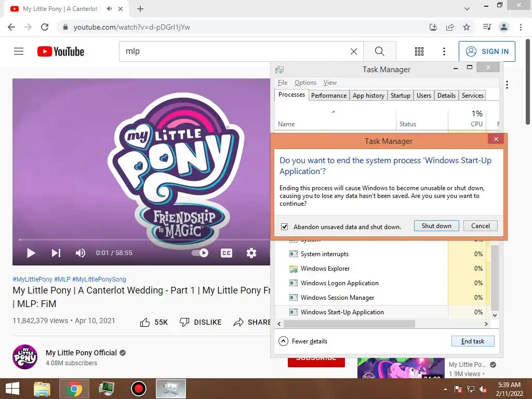The height and width of the screenshot is (399, 532).
Task: Open Chrome three-dot menu
Action: tap(521, 27)
